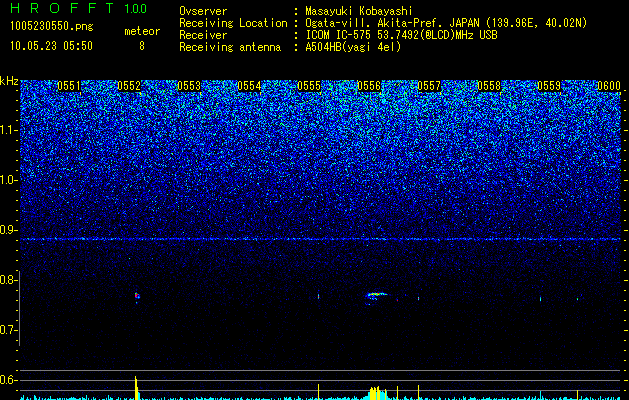Click the 0600 time marker
This screenshot has width=629, height=400.
(609, 86)
